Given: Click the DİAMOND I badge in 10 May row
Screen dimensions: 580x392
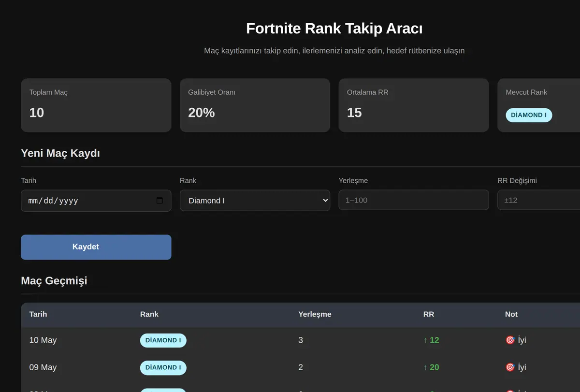Looking at the screenshot, I should [x=163, y=340].
